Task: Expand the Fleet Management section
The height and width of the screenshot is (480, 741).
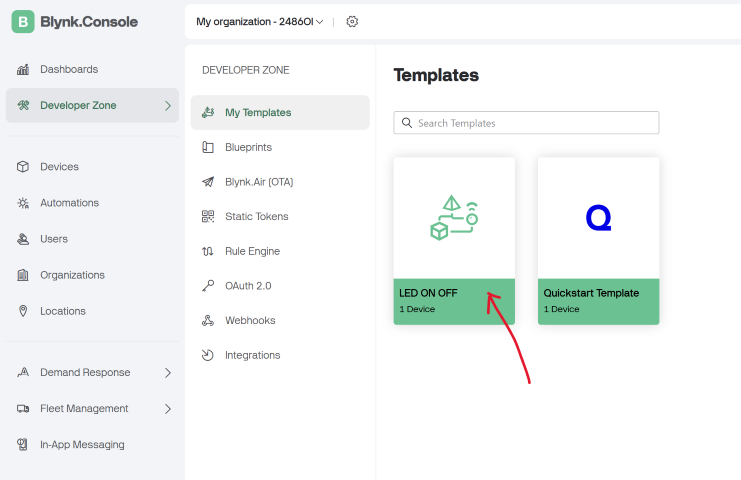Action: coord(93,409)
